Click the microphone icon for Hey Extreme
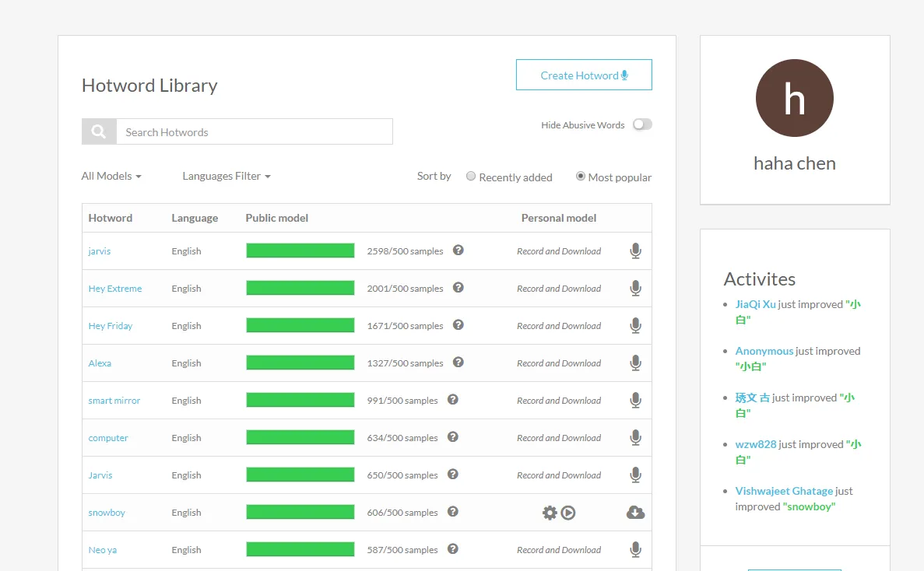Screen dimensions: 924x571 (635, 289)
